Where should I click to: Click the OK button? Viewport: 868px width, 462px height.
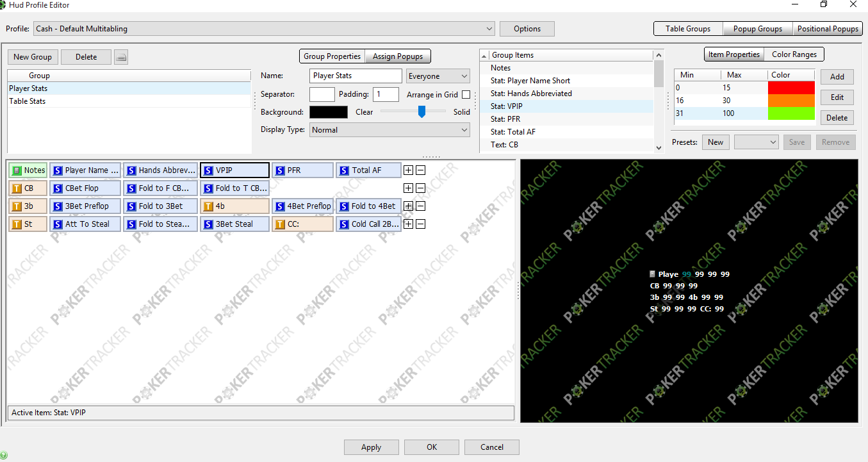431,447
